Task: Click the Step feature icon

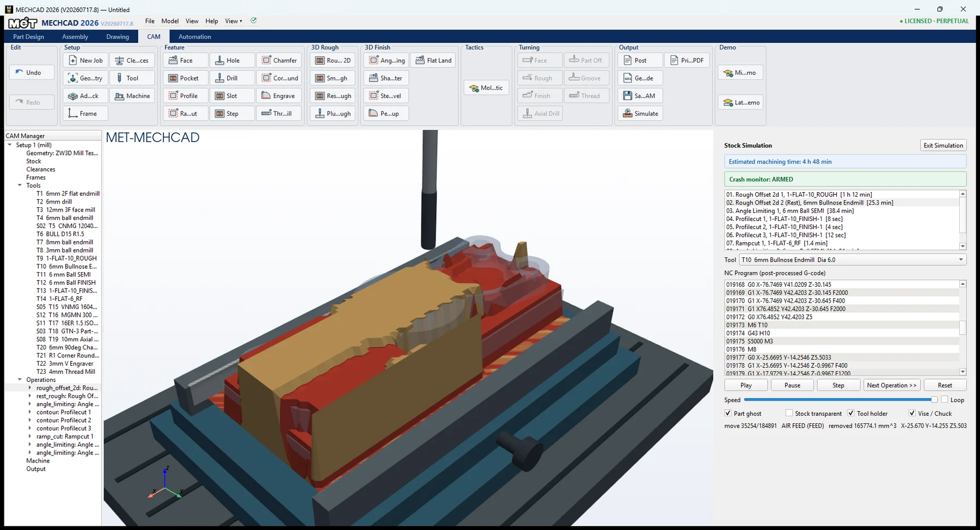Action: pyautogui.click(x=219, y=113)
